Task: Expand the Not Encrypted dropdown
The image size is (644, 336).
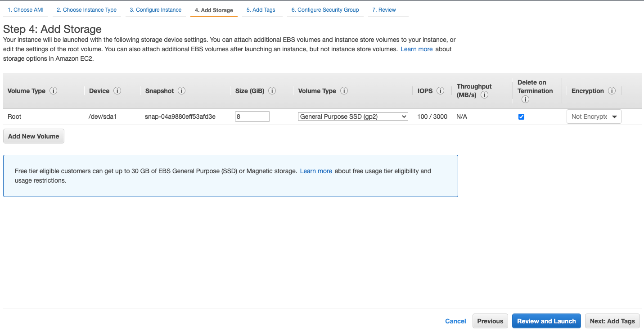Action: pyautogui.click(x=594, y=116)
